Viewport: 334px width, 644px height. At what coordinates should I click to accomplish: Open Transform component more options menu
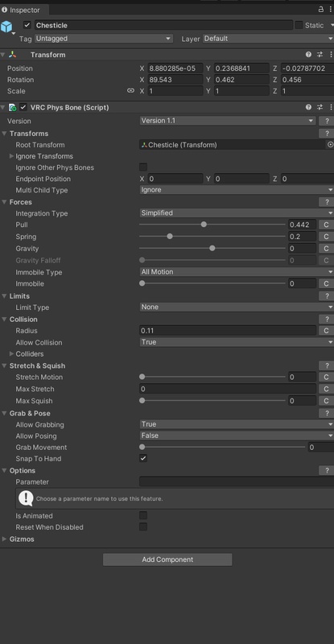331,55
